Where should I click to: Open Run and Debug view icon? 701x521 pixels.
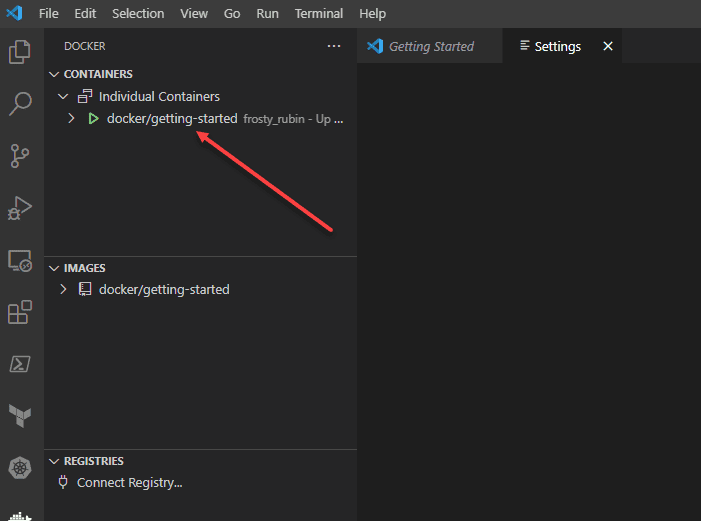[x=20, y=208]
